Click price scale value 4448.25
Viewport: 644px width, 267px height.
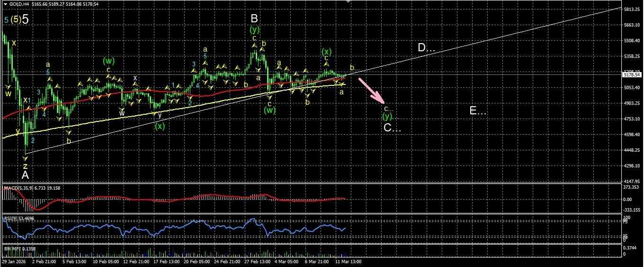(632, 150)
